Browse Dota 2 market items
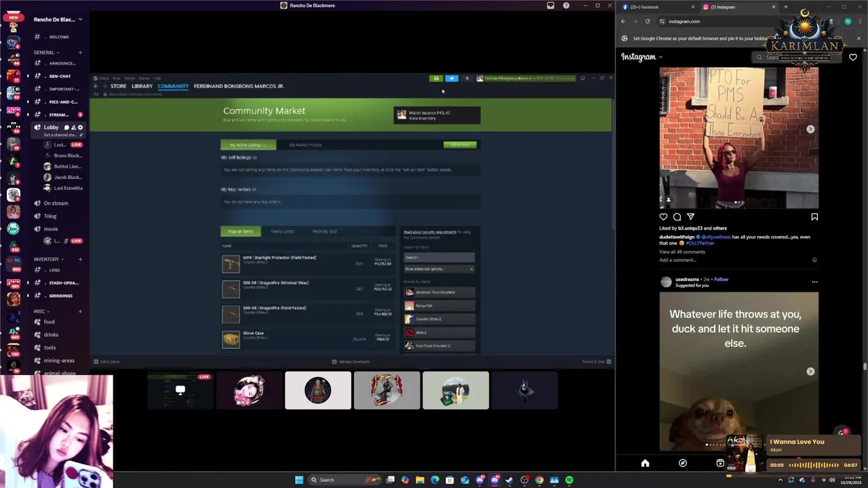This screenshot has height=488, width=868. 439,332
